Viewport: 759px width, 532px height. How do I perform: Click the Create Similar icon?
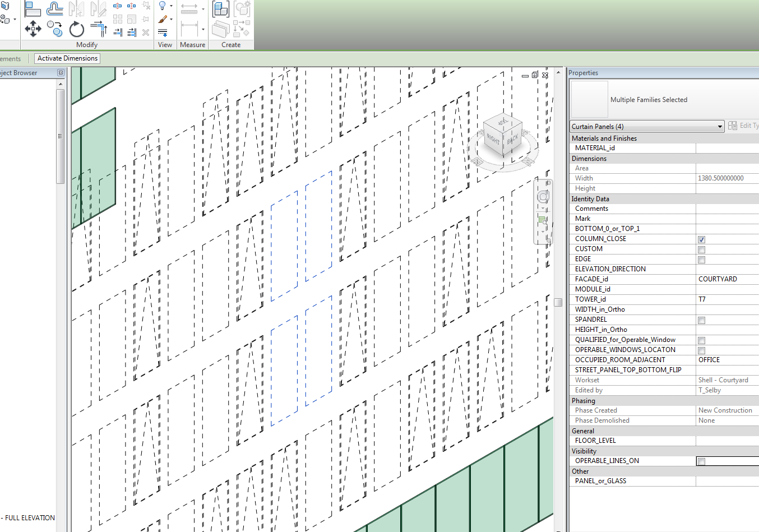click(242, 29)
